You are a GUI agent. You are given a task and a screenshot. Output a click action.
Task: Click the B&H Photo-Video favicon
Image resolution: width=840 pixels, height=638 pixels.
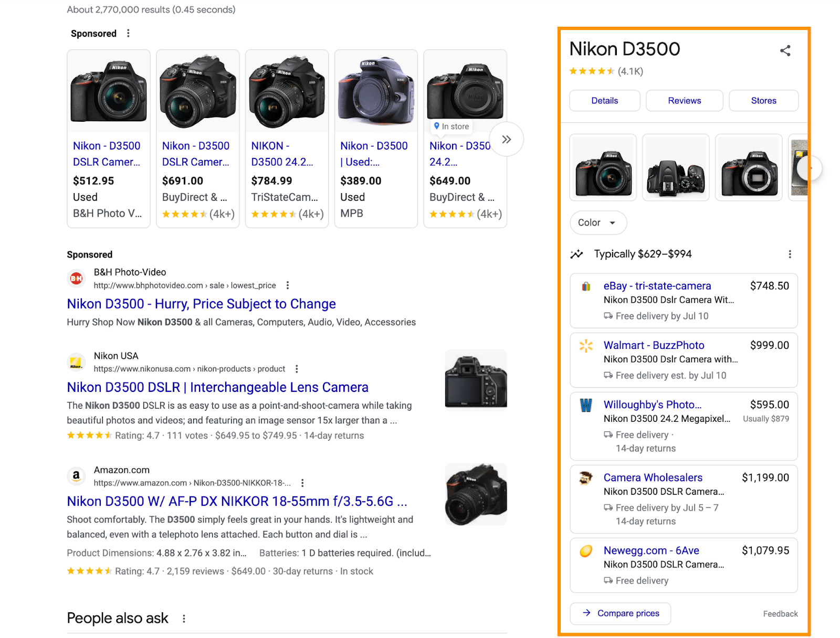[76, 279]
